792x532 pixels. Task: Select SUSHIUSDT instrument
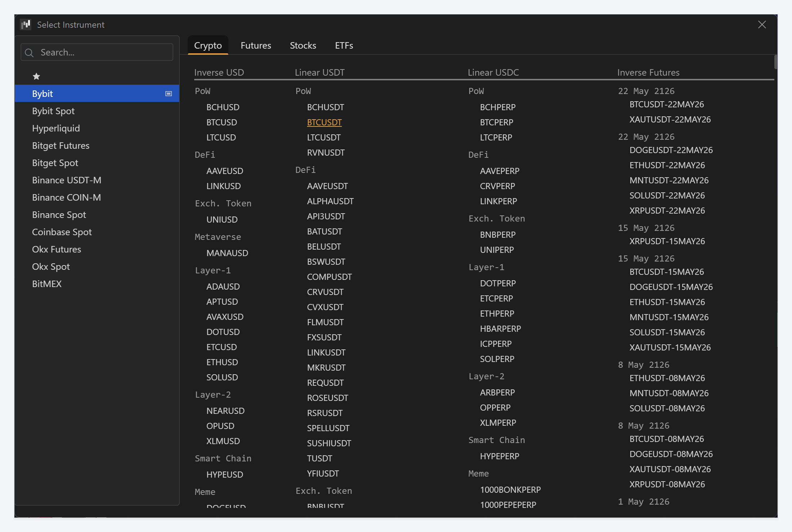(329, 443)
